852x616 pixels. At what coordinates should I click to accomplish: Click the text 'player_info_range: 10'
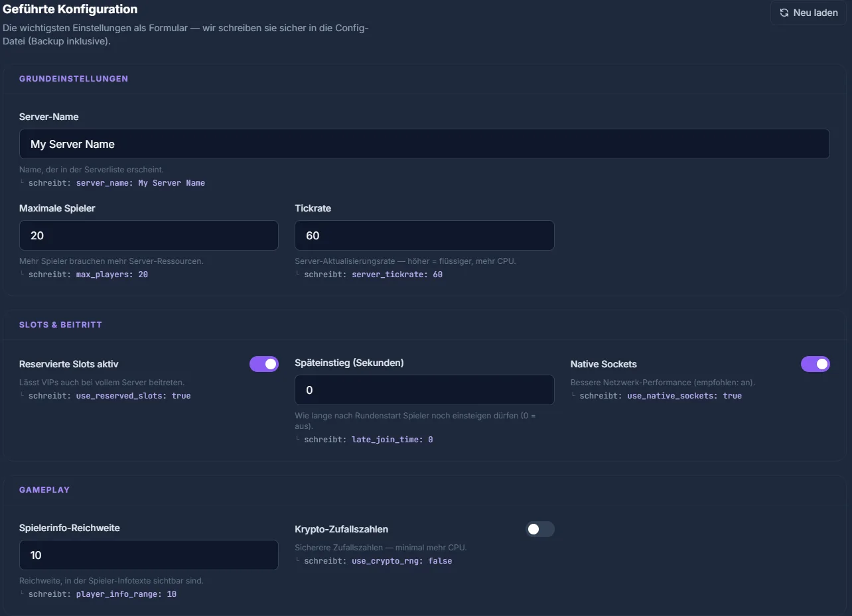126,594
